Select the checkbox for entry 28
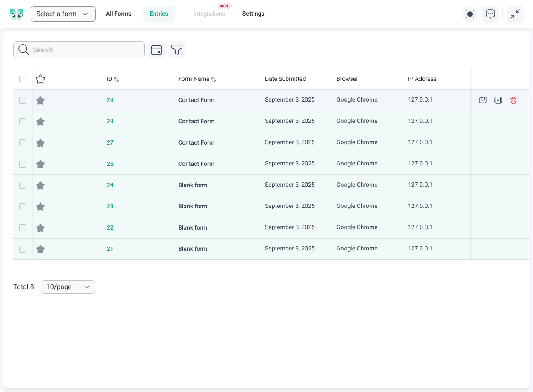The height and width of the screenshot is (392, 533). [23, 122]
